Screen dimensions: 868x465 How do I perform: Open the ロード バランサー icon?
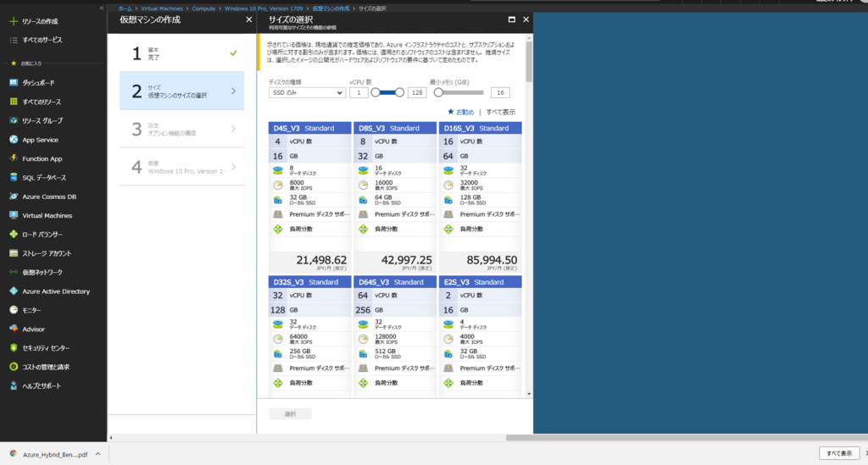point(14,234)
